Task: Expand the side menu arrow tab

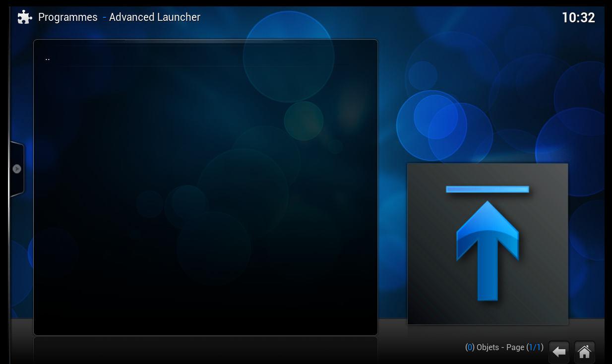Action: point(17,169)
